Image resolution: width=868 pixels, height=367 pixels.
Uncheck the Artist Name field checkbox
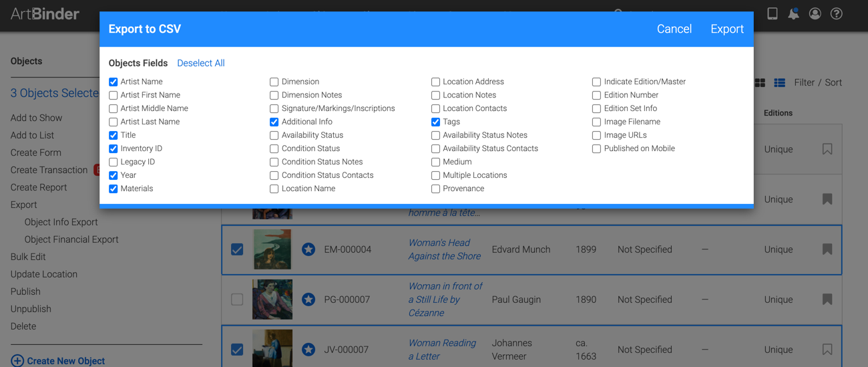113,82
